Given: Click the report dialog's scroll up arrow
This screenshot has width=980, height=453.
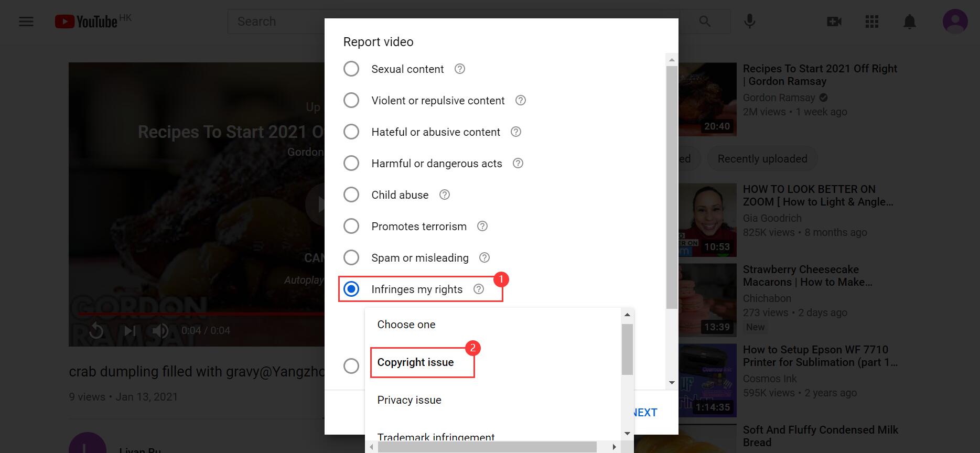Looking at the screenshot, I should coord(672,59).
